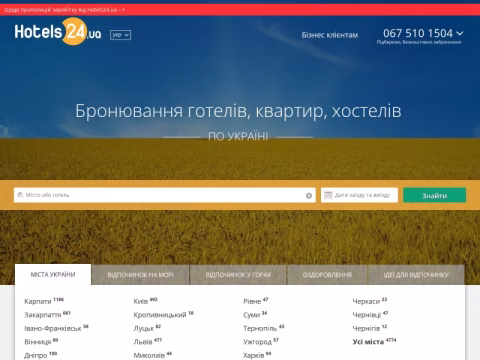480x360 pixels.
Task: Select Миколаїв in the city list
Action: pos(149,355)
